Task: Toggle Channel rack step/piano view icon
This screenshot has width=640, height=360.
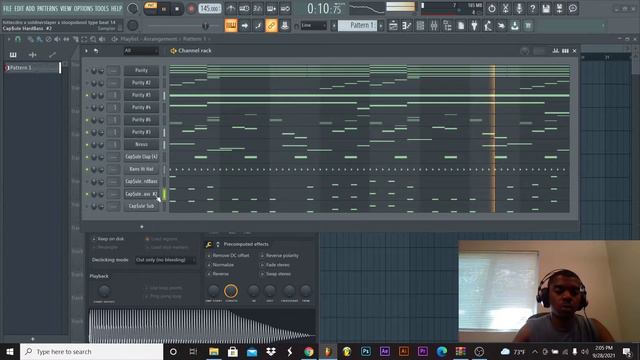Action: [x=565, y=51]
